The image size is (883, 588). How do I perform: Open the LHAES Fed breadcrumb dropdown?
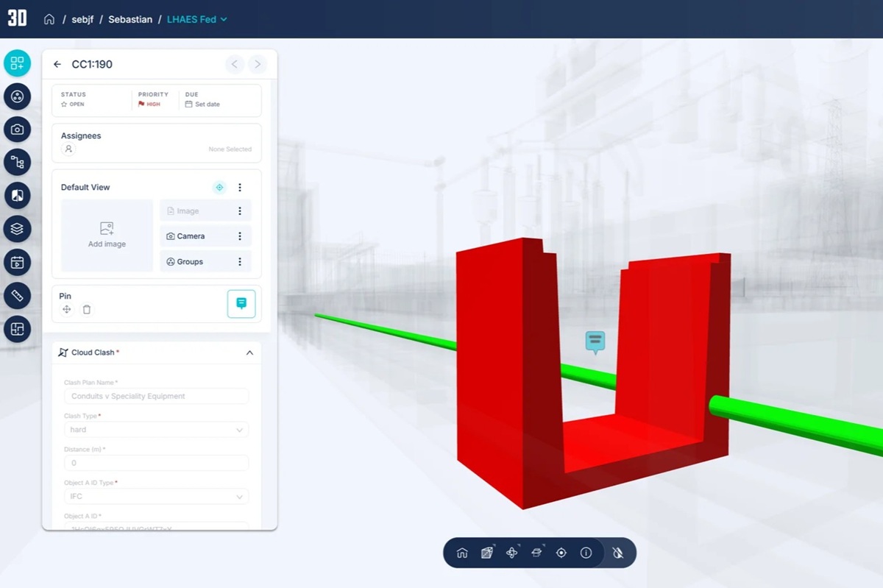(196, 19)
